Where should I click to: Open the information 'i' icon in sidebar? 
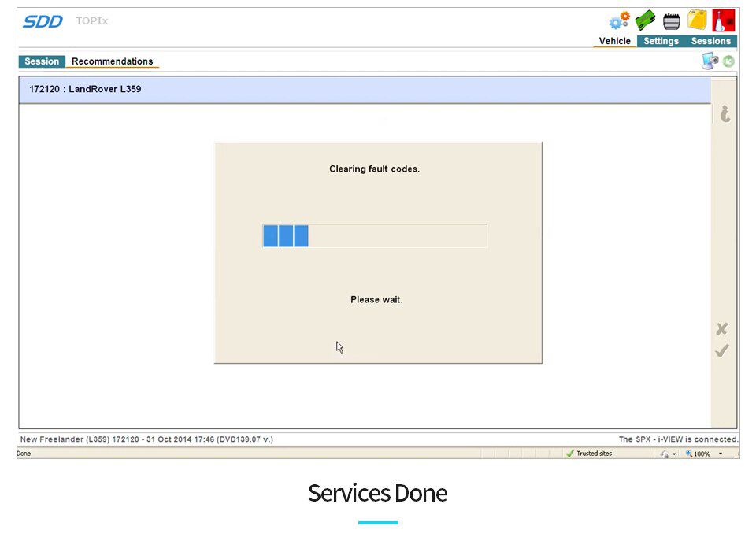(x=724, y=113)
